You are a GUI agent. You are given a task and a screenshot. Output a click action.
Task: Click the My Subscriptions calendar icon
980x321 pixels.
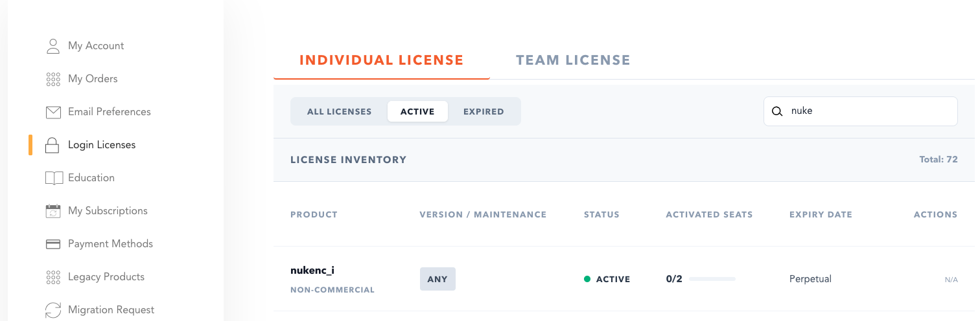click(x=53, y=211)
